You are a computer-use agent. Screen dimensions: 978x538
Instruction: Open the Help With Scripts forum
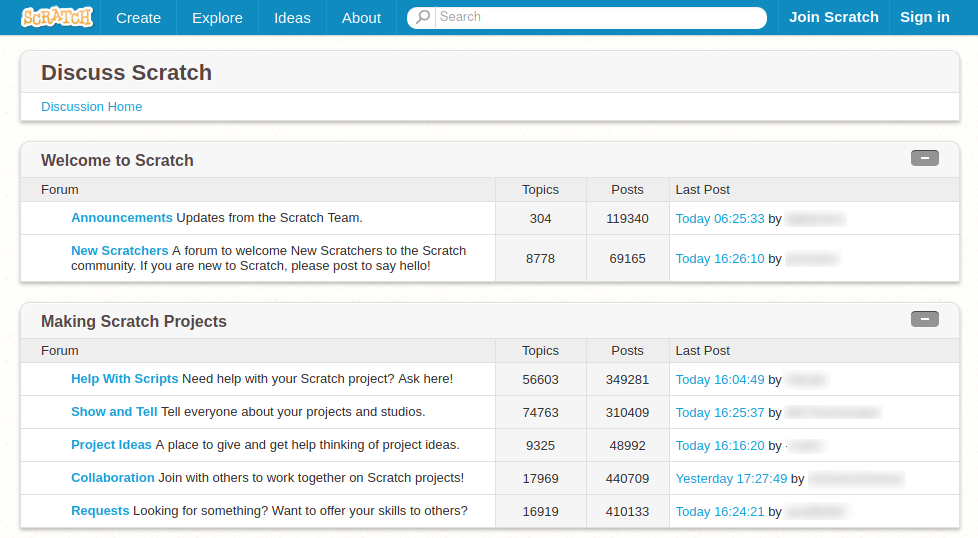coord(125,378)
